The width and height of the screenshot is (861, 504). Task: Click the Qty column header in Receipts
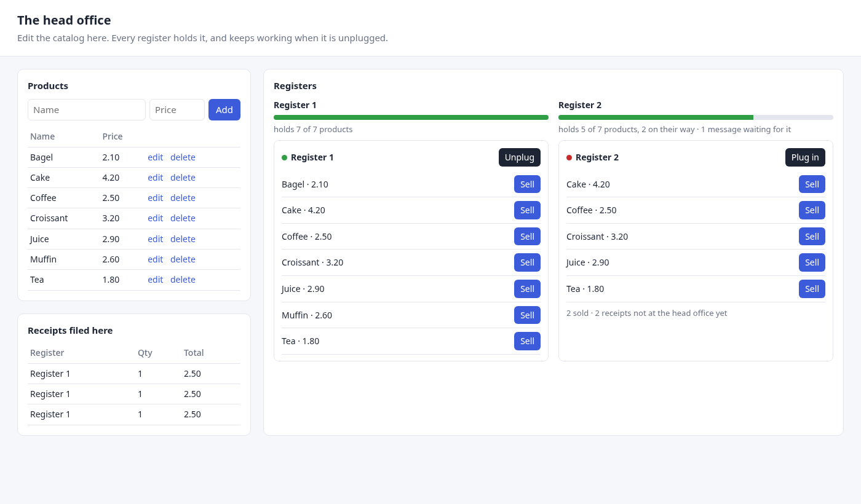click(145, 353)
